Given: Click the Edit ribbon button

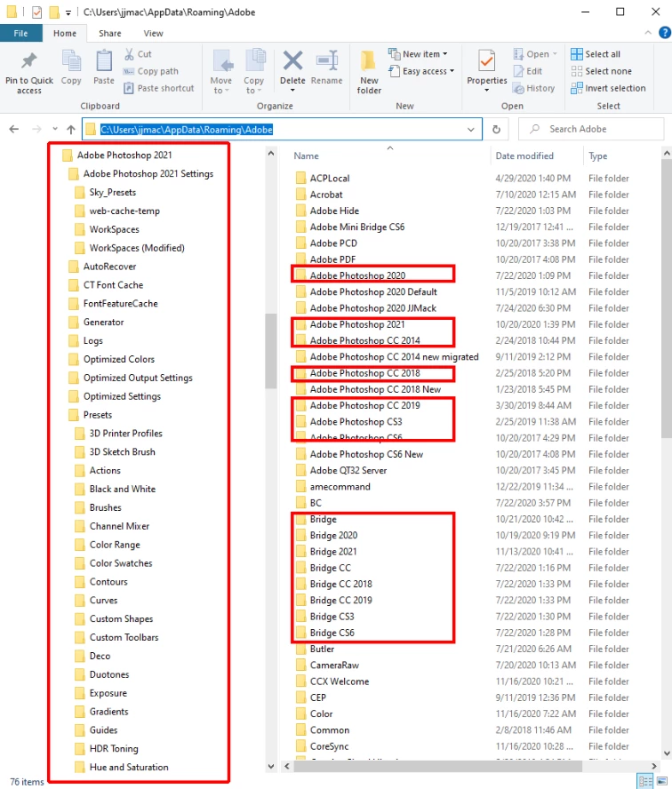Looking at the screenshot, I should pyautogui.click(x=527, y=71).
